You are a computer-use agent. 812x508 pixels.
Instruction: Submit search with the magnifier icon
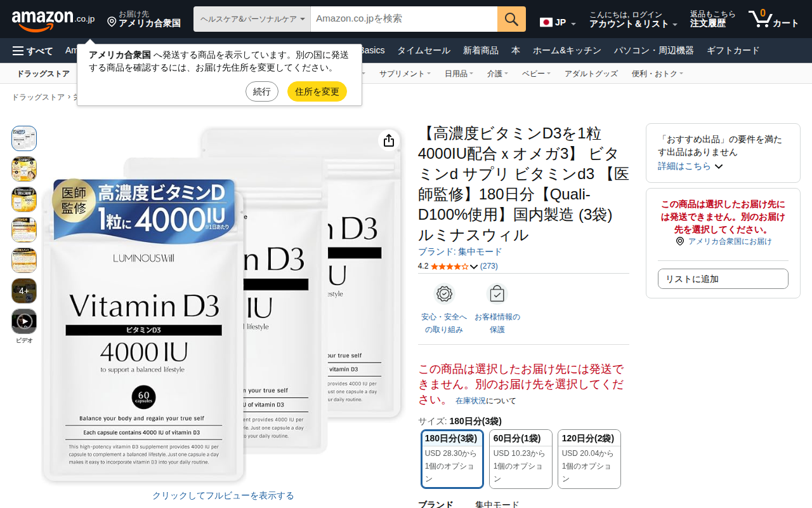(x=511, y=19)
